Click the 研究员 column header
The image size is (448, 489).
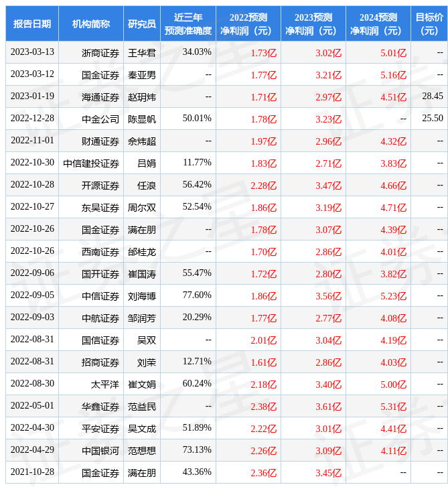click(142, 23)
